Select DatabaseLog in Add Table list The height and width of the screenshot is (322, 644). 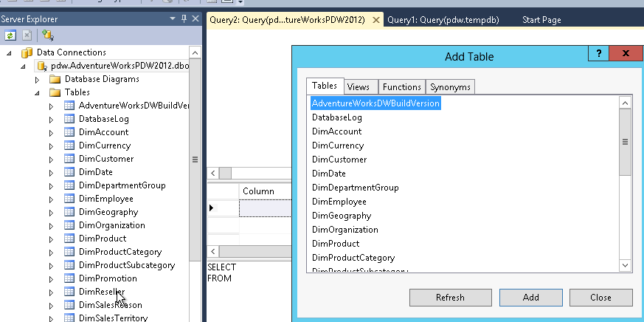point(337,117)
